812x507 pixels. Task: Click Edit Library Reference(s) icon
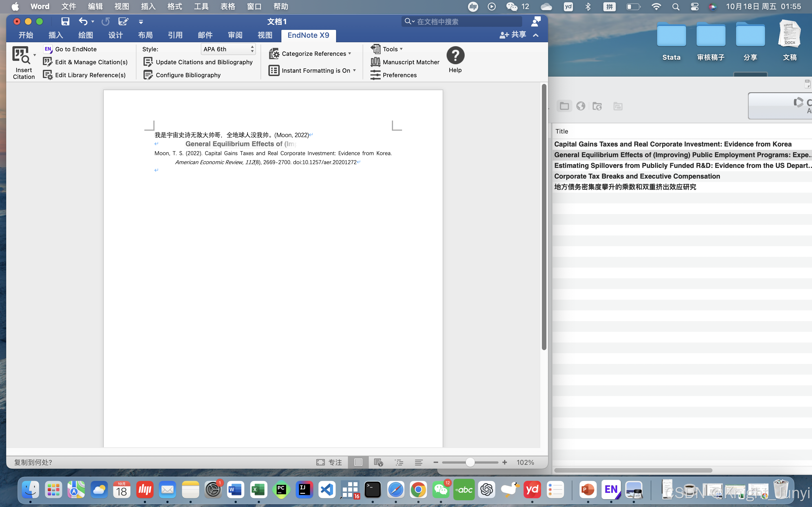[x=48, y=75]
